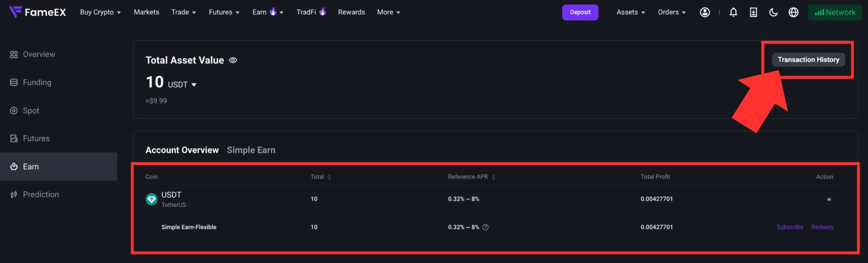
Task: Expand the Futures top menu
Action: [x=224, y=12]
